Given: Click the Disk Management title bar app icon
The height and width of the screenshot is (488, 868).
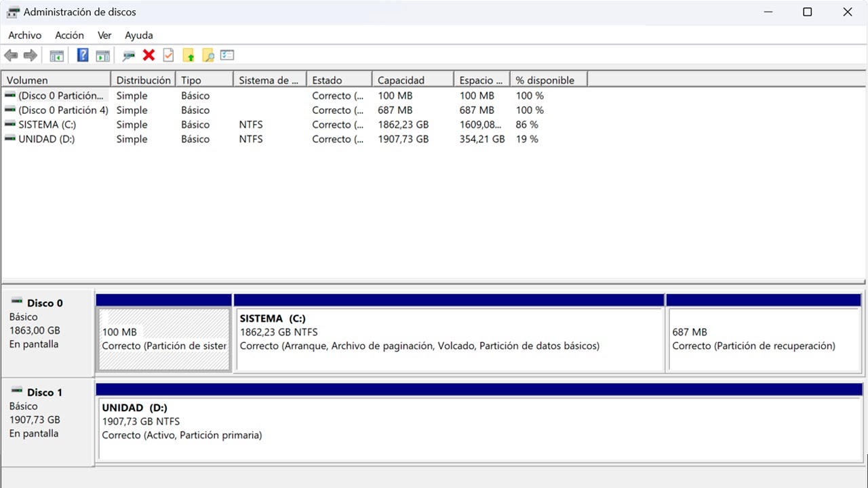Looking at the screenshot, I should (x=12, y=12).
